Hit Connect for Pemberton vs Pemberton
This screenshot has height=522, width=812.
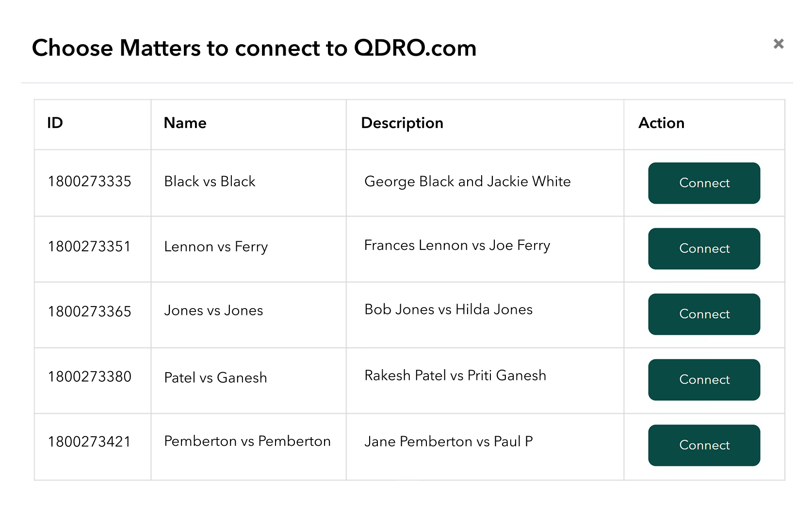[703, 445]
